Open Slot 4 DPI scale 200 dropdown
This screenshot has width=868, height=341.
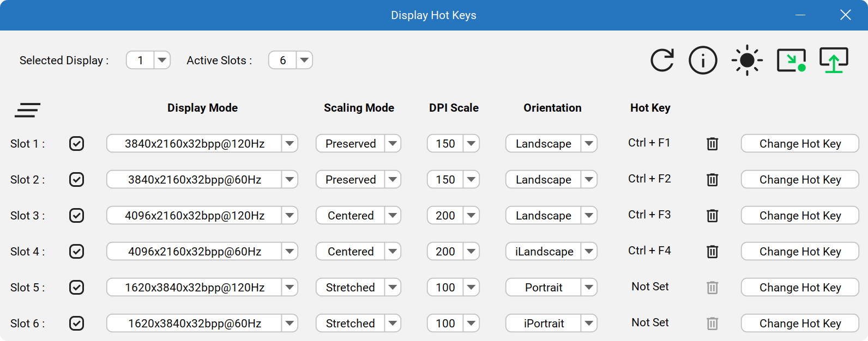pos(453,252)
